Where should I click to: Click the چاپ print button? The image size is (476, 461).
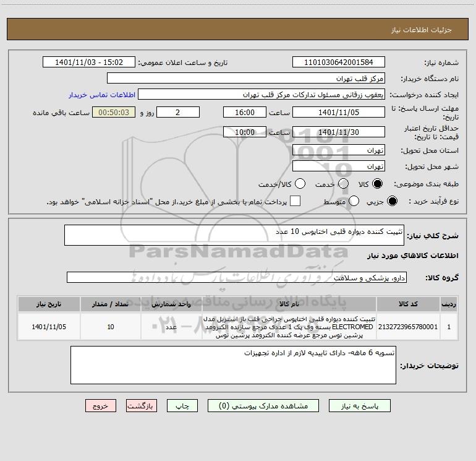[x=182, y=406]
